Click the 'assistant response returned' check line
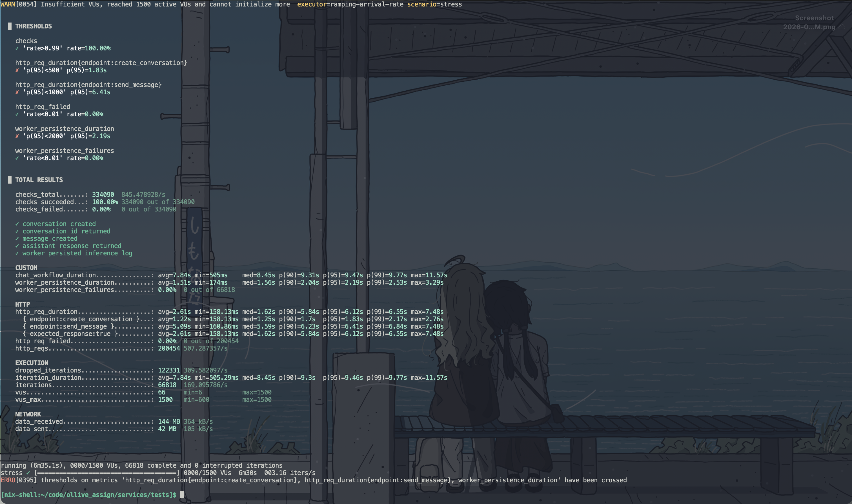 68,246
